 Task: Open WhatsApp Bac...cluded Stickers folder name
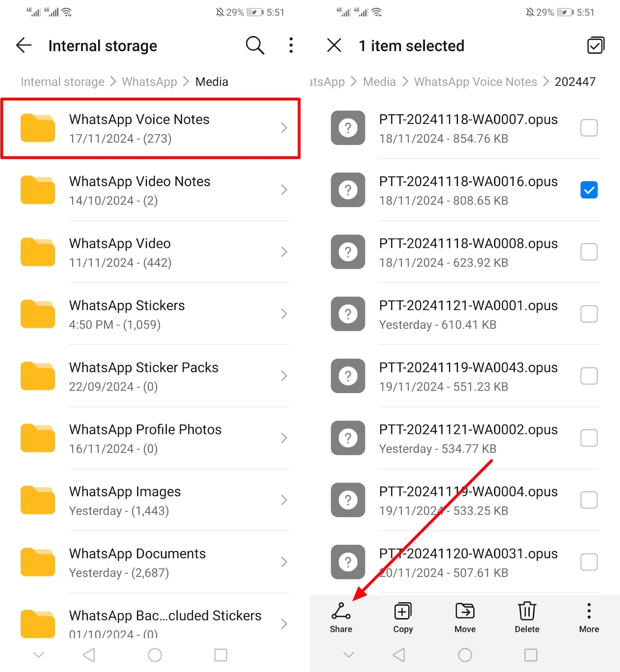165,616
